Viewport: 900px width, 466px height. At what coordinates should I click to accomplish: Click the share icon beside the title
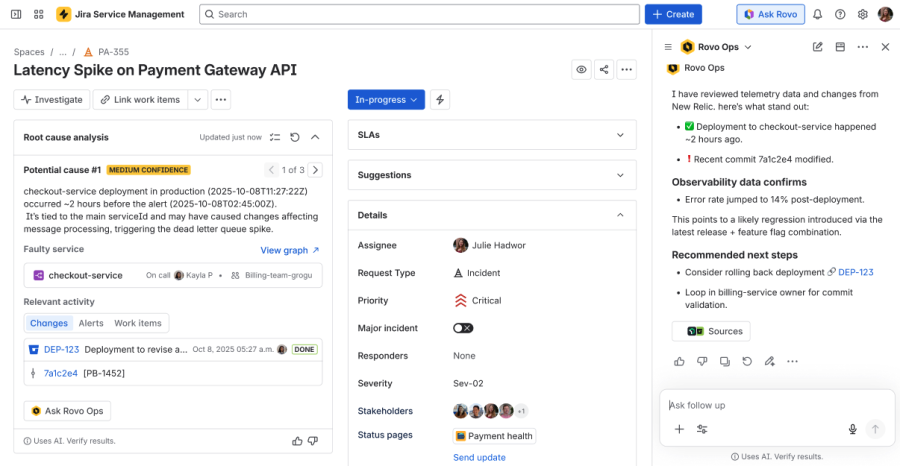(604, 70)
